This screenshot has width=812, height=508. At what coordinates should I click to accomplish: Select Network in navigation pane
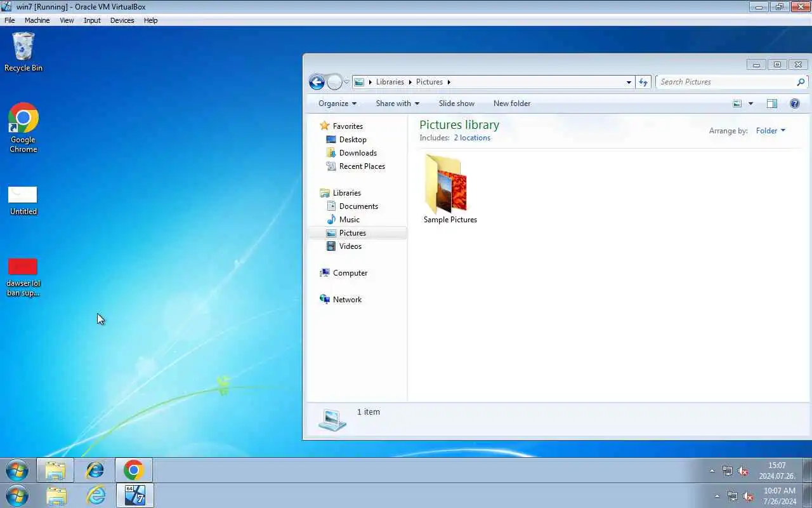tap(341, 300)
